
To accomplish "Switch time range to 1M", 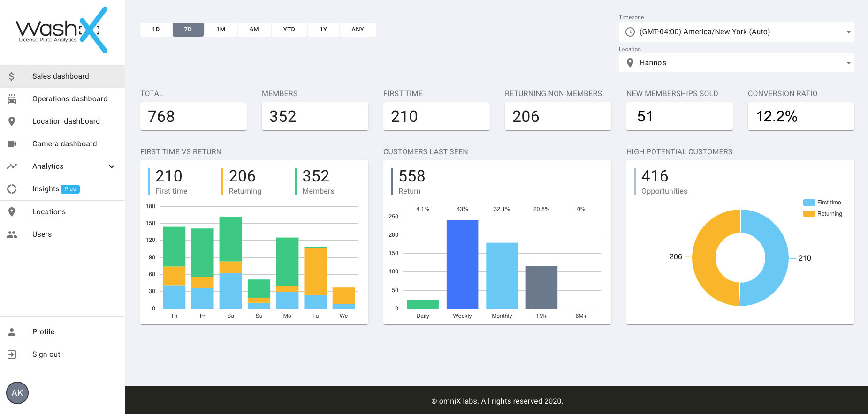I will point(221,30).
